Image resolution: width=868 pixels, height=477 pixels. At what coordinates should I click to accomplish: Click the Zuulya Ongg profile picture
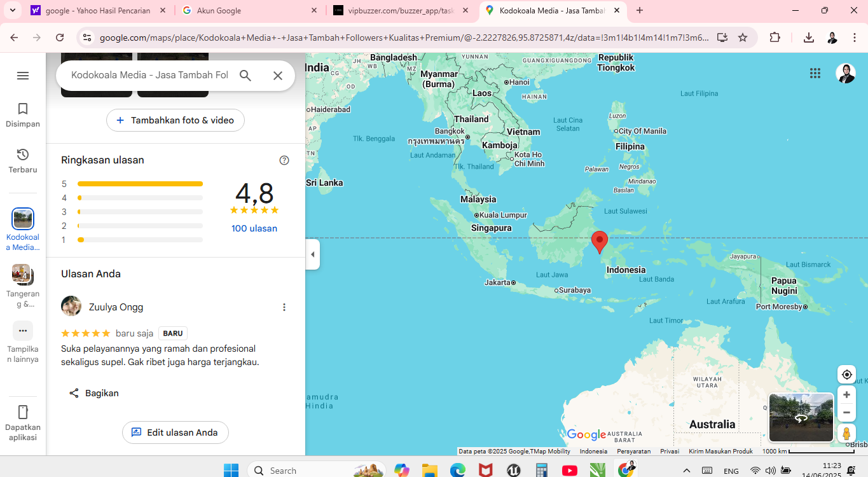(x=71, y=306)
